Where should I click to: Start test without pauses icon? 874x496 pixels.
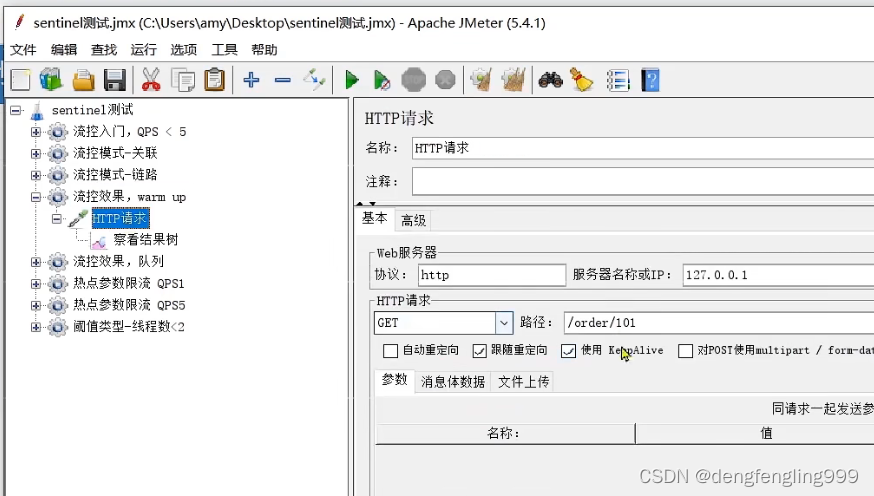[x=382, y=80]
